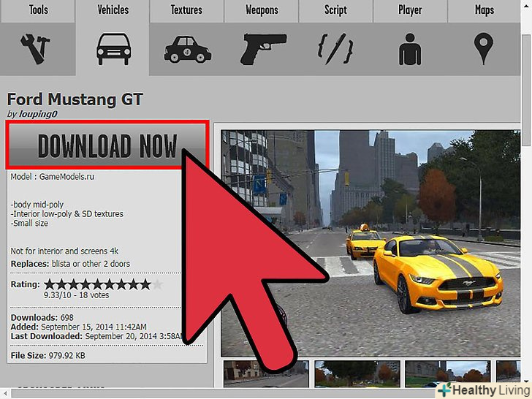This screenshot has width=532, height=399.
Task: Switch to the Player tab label
Action: 410,9
